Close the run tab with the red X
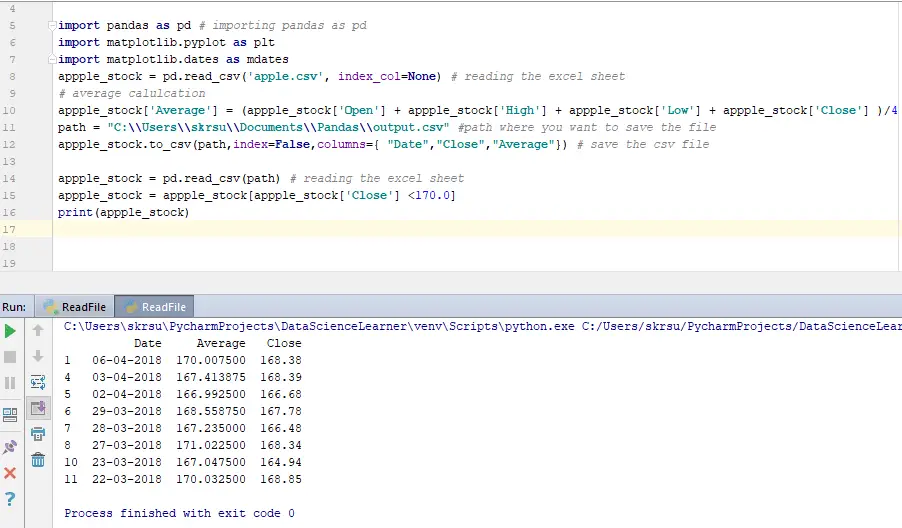Viewport: 902px width, 528px height. click(10, 473)
